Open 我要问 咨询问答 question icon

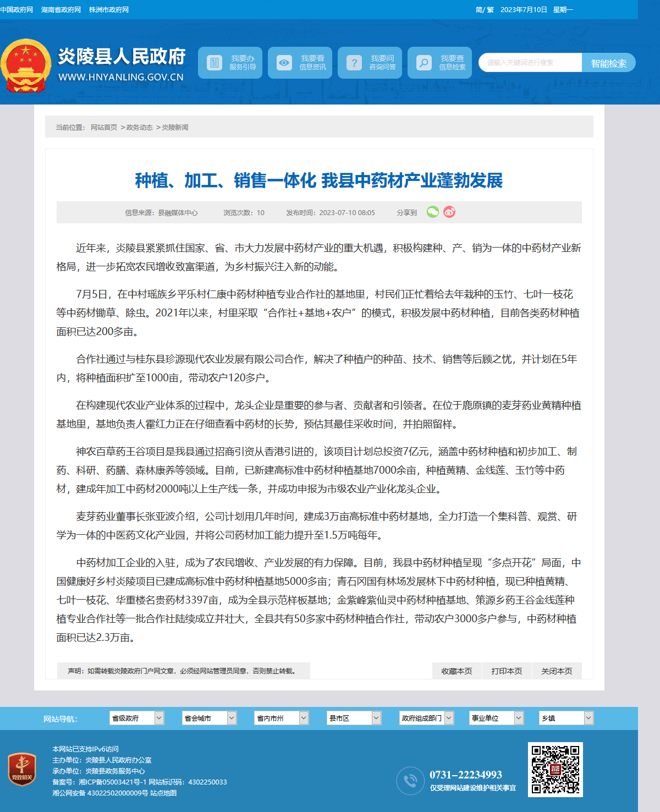coord(354,63)
